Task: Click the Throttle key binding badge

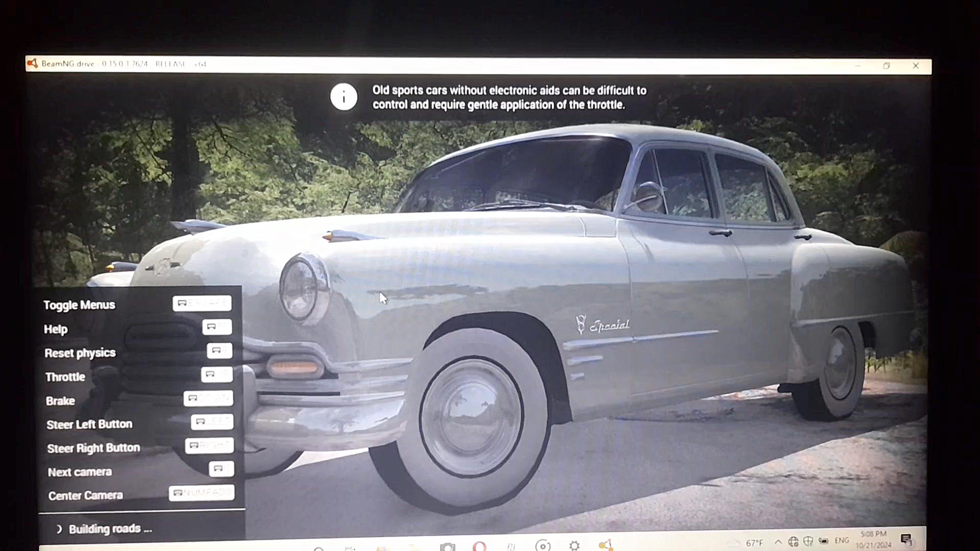Action: [217, 374]
